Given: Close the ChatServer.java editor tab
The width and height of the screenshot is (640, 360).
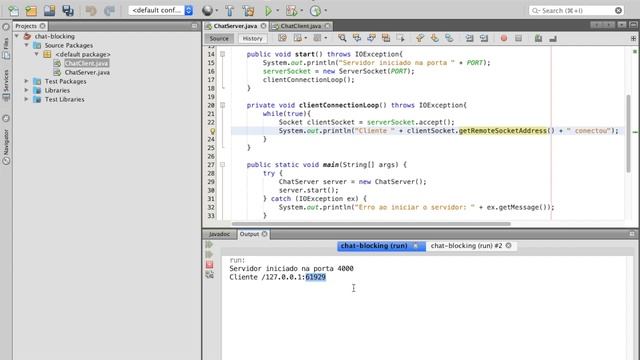Looking at the screenshot, I should pyautogui.click(x=263, y=26).
